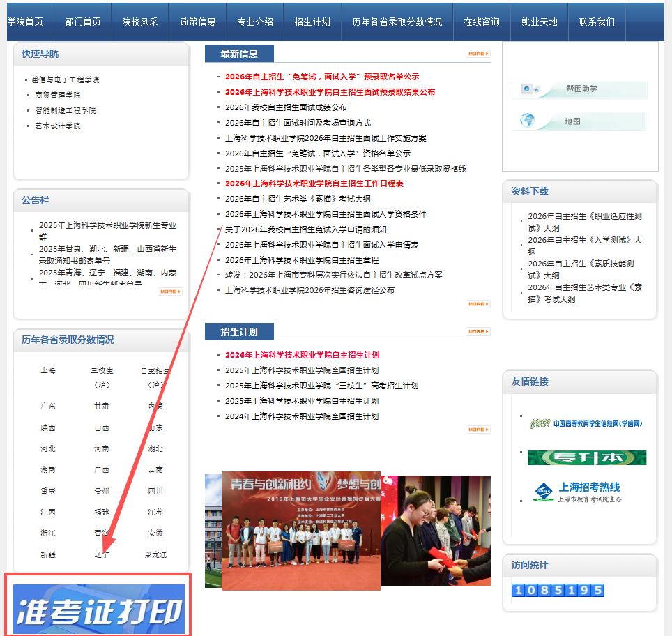
Task: Open the 地图 globe icon link
Action: (528, 121)
